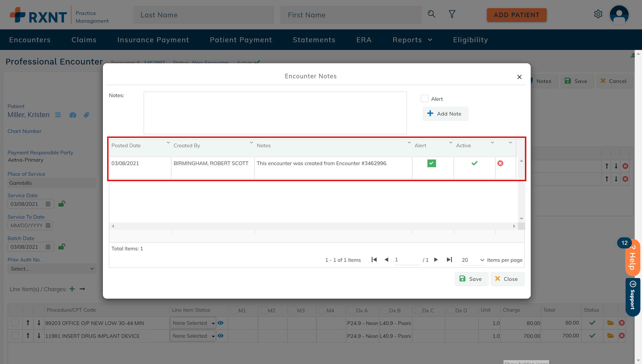This screenshot has width=642, height=364.
Task: Open the Encounters tab
Action: click(x=30, y=40)
